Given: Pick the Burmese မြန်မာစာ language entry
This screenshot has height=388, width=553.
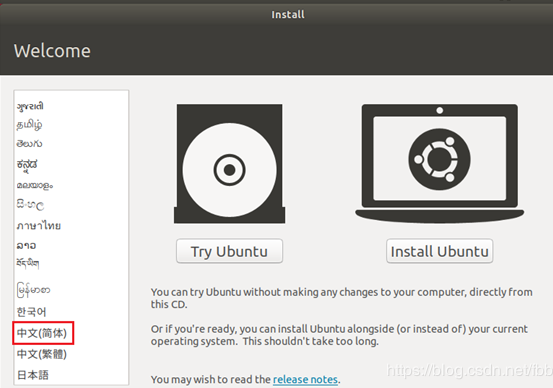Looking at the screenshot, I should coord(33,290).
